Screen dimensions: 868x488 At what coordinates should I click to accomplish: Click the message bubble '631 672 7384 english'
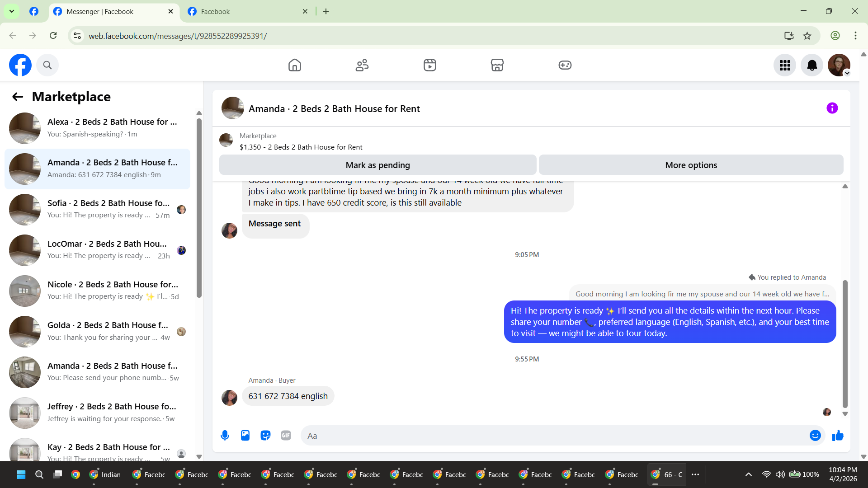tap(288, 396)
